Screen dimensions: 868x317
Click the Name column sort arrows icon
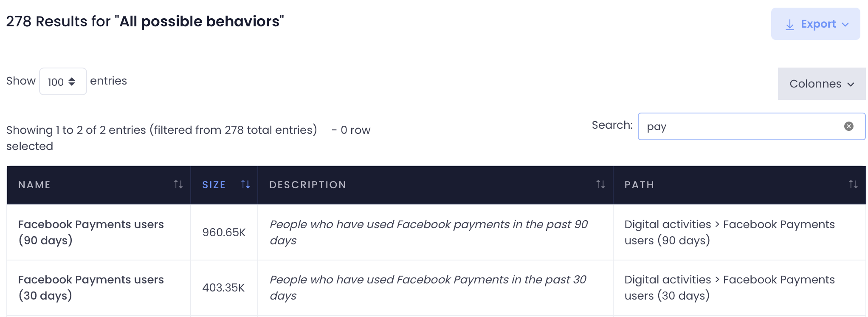tap(178, 184)
